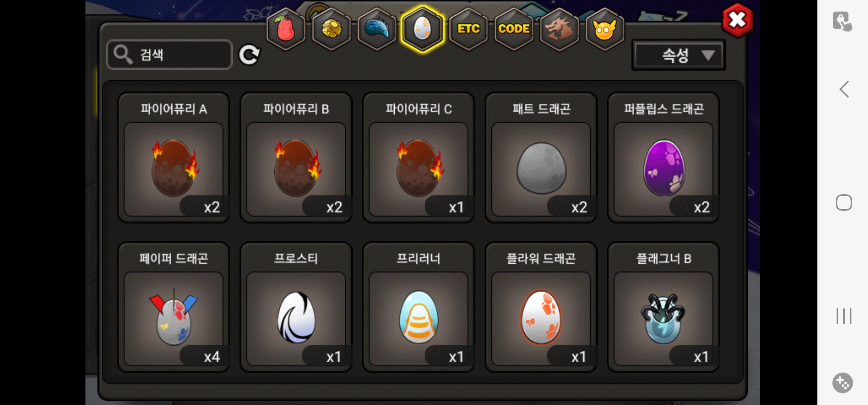Image resolution: width=868 pixels, height=405 pixels.
Task: Select the 파이어퓨리 A egg
Action: [x=174, y=157]
